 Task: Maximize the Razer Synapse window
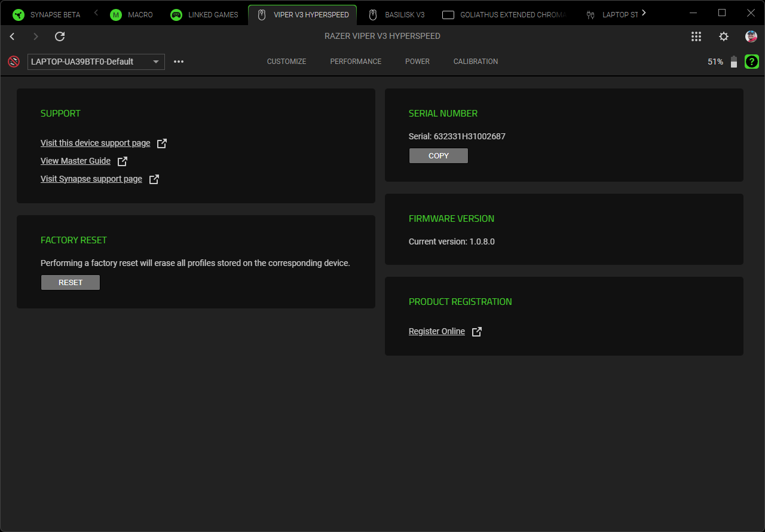coord(722,13)
